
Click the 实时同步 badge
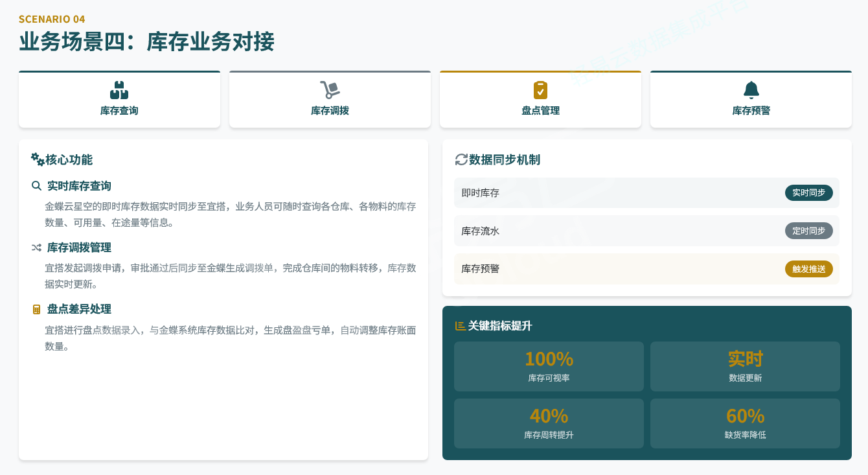808,193
